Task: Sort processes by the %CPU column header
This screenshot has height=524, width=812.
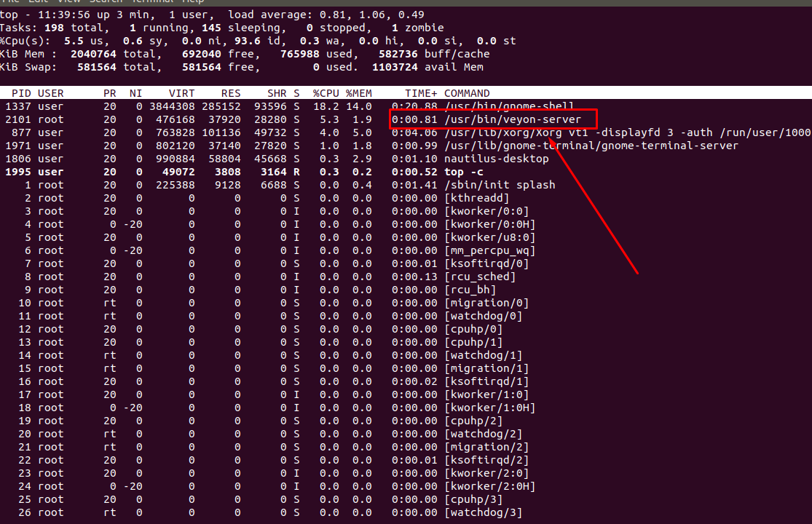Action: pos(323,92)
